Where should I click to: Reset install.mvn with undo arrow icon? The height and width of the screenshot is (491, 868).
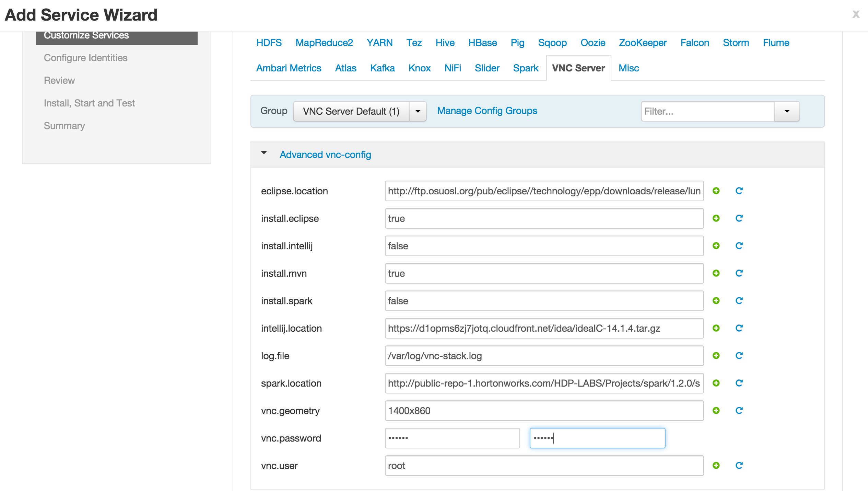point(739,273)
